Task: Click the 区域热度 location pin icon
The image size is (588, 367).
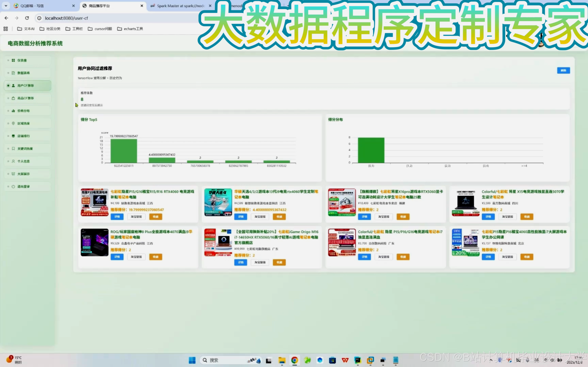Action: 13,123
